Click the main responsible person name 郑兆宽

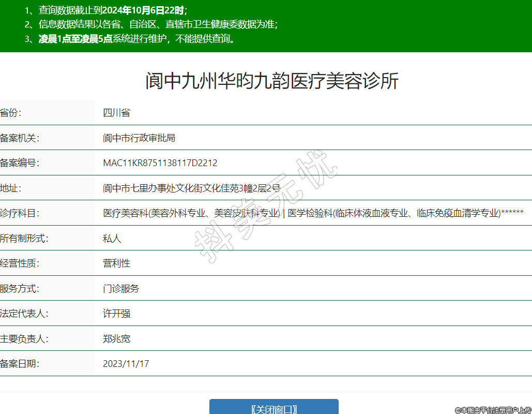[x=116, y=339]
